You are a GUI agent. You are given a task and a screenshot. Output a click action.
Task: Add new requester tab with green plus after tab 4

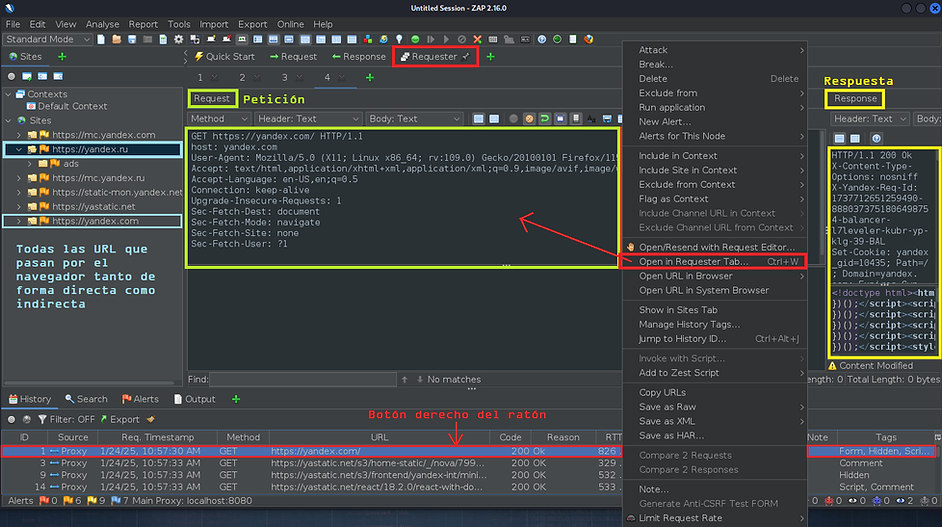tap(369, 78)
